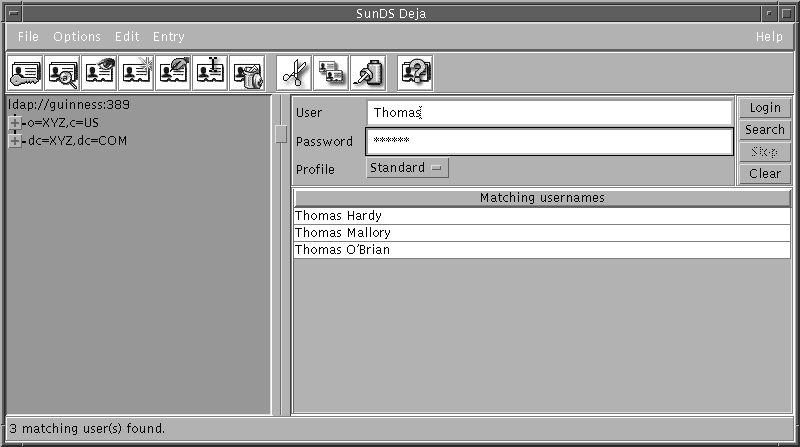Click the Matching usernames column header
Image resolution: width=800 pixels, height=447 pixels.
pos(542,198)
